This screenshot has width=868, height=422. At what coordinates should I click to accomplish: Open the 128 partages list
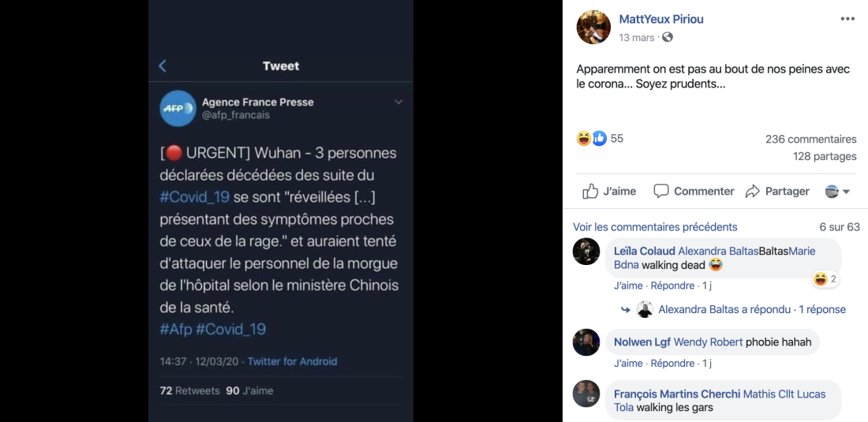825,156
